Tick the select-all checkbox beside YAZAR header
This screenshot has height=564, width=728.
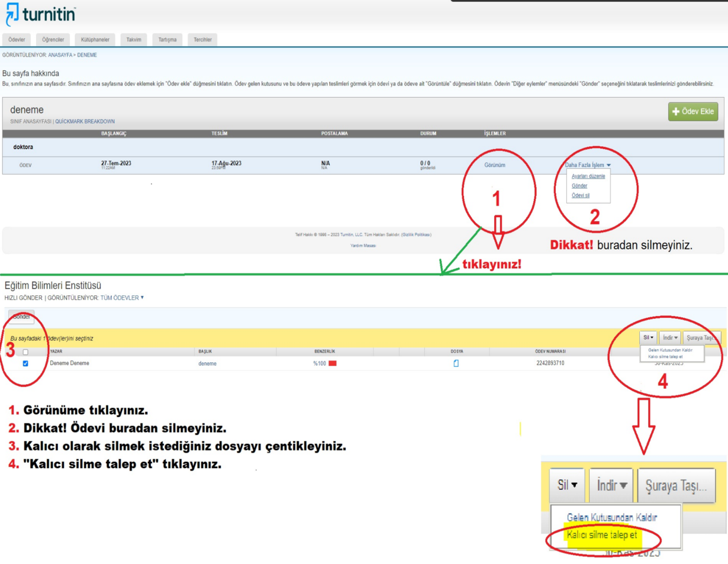[x=25, y=352]
